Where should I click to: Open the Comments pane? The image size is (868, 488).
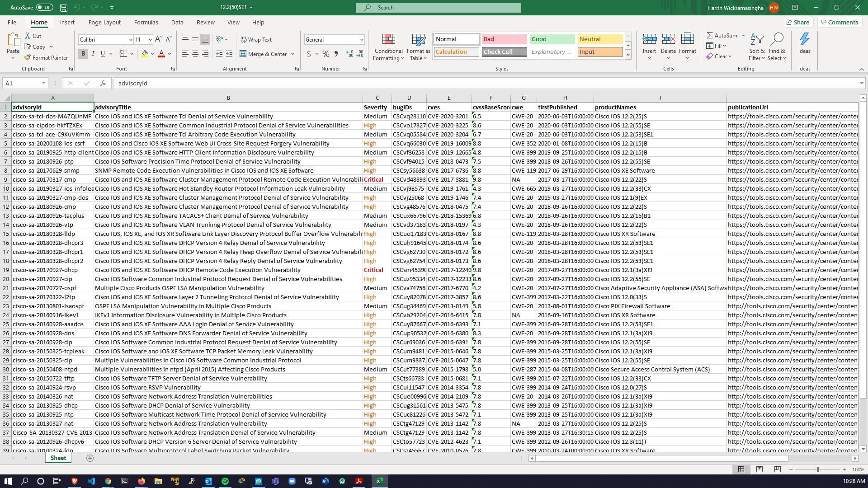pyautogui.click(x=839, y=22)
